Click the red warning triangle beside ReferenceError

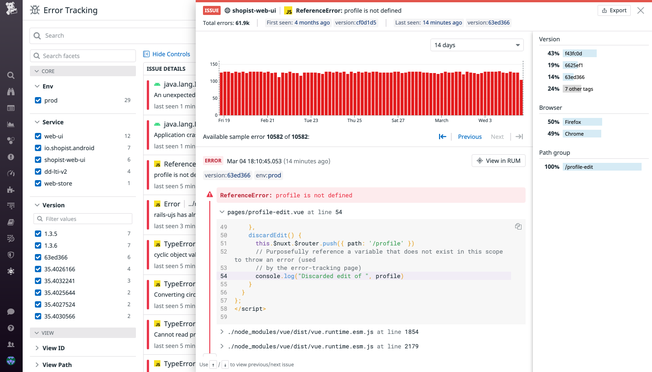[210, 195]
